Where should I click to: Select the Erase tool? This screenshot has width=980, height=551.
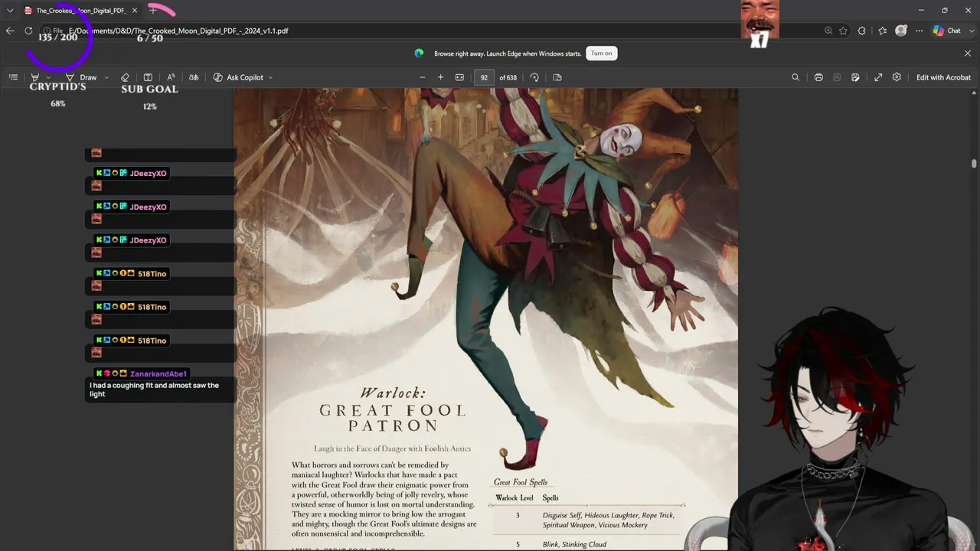[126, 77]
